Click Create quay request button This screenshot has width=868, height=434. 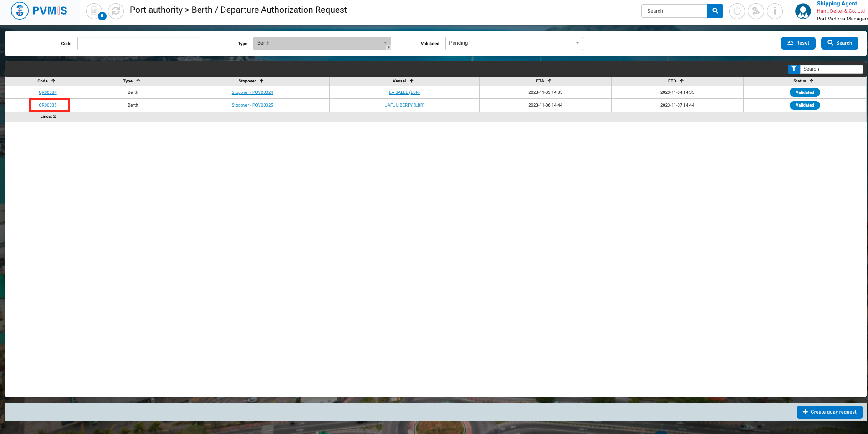(829, 412)
